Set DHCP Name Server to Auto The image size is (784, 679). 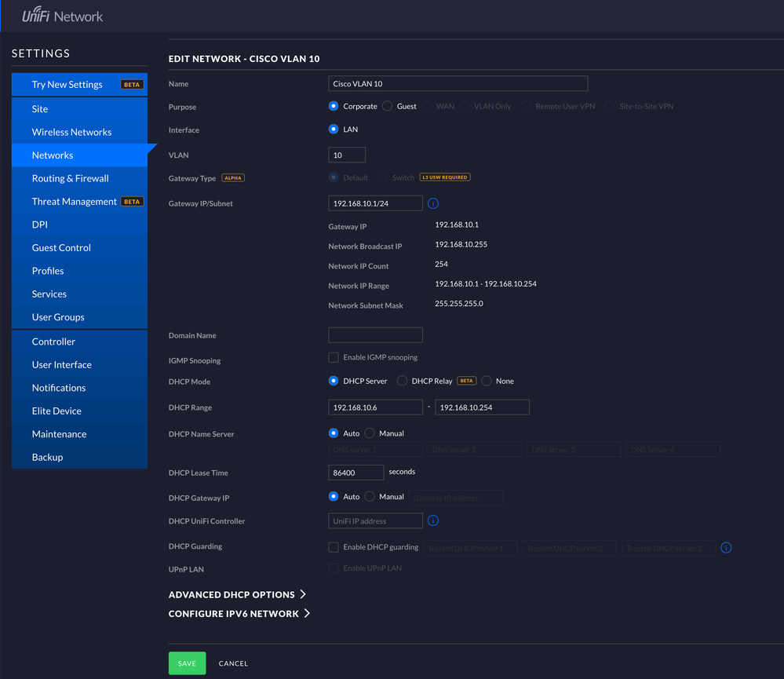pyautogui.click(x=334, y=433)
